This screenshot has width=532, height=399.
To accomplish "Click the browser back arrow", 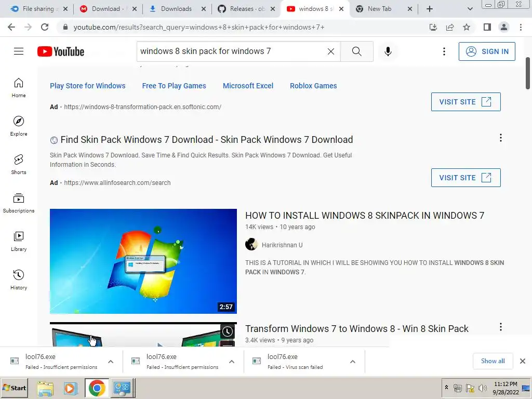I will (x=11, y=27).
